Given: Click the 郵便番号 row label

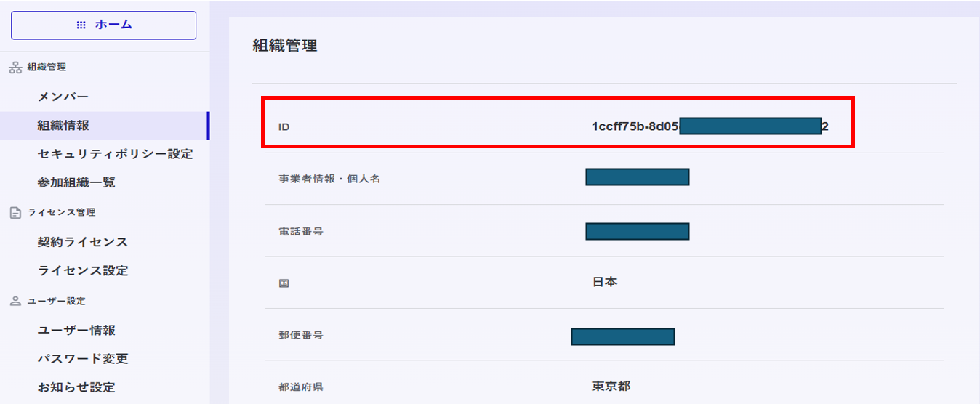Looking at the screenshot, I should (301, 335).
